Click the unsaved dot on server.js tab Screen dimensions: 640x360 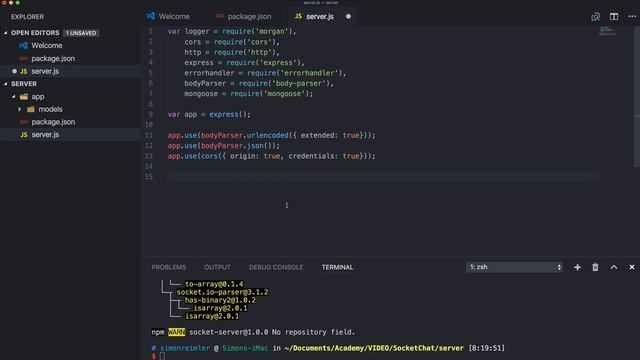click(x=348, y=16)
